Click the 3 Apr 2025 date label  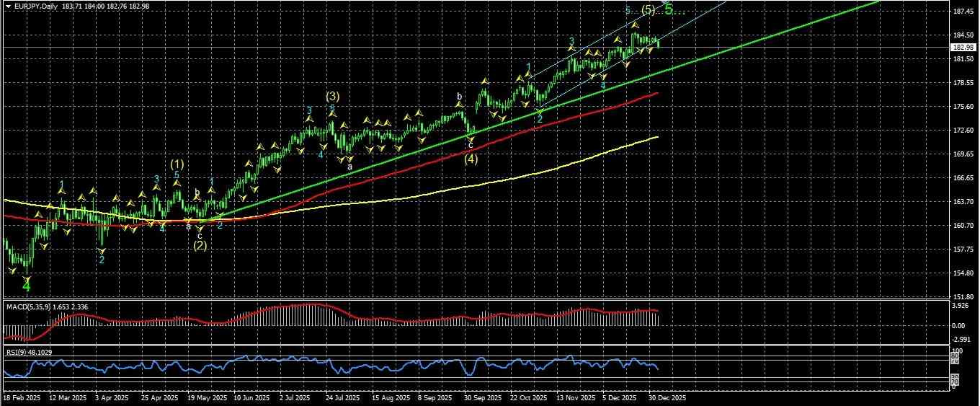tap(113, 397)
